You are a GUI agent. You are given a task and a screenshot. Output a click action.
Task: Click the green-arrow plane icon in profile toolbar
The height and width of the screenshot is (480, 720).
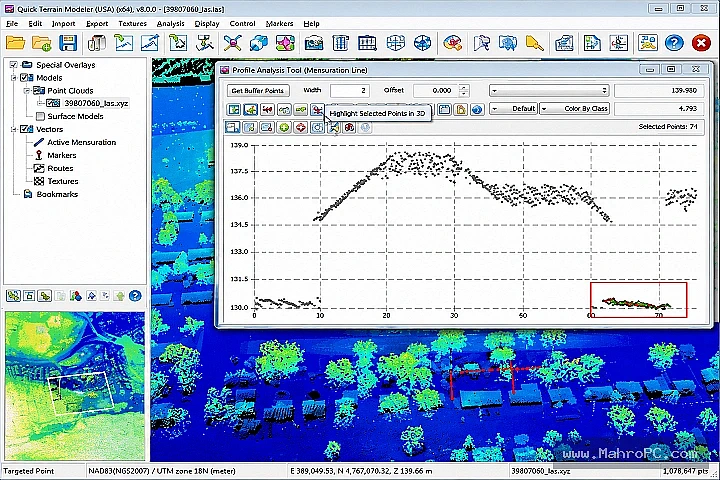pos(251,109)
